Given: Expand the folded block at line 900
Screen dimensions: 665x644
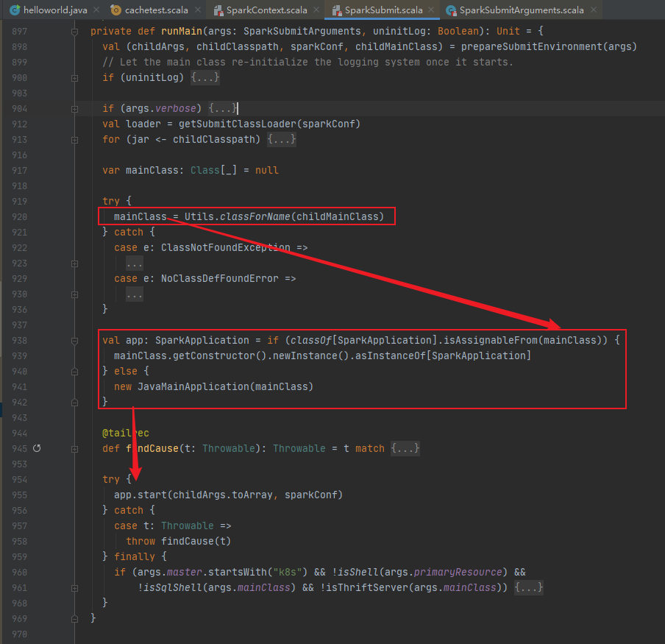Looking at the screenshot, I should pyautogui.click(x=74, y=78).
